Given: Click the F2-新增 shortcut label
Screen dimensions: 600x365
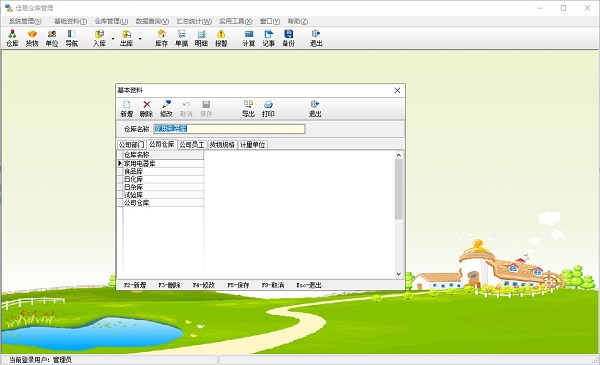Looking at the screenshot, I should (135, 285).
